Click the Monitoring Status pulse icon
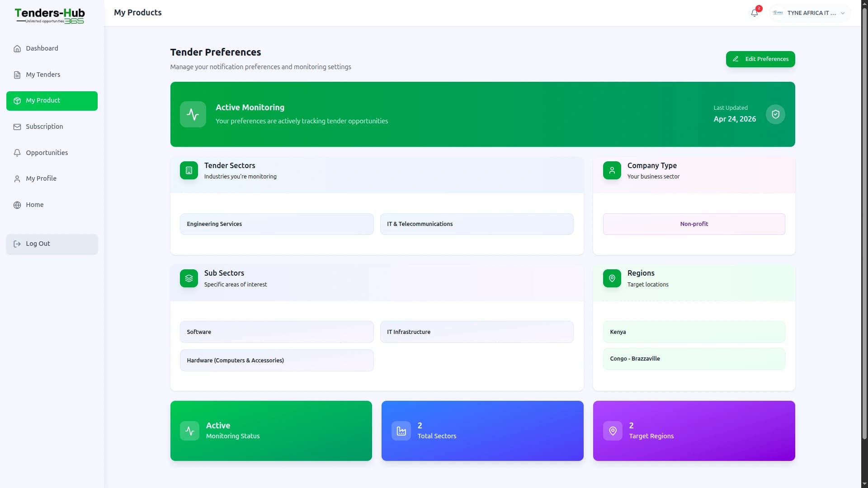 pos(190,431)
